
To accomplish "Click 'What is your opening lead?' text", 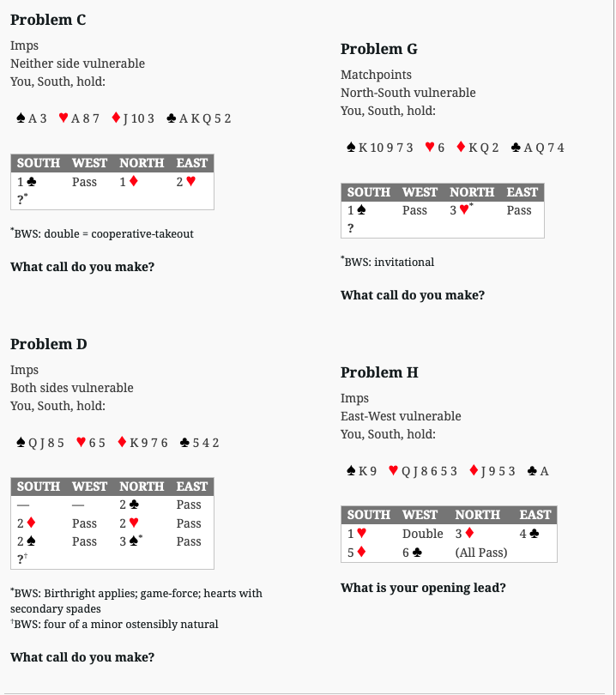I will coord(423,588).
